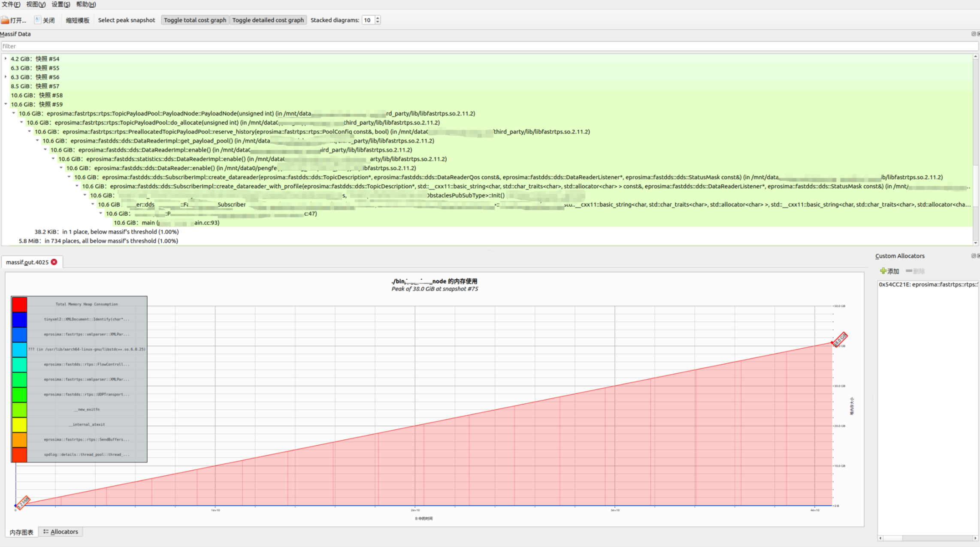Float the Custom Allocators panel with undock icon

tap(973, 256)
